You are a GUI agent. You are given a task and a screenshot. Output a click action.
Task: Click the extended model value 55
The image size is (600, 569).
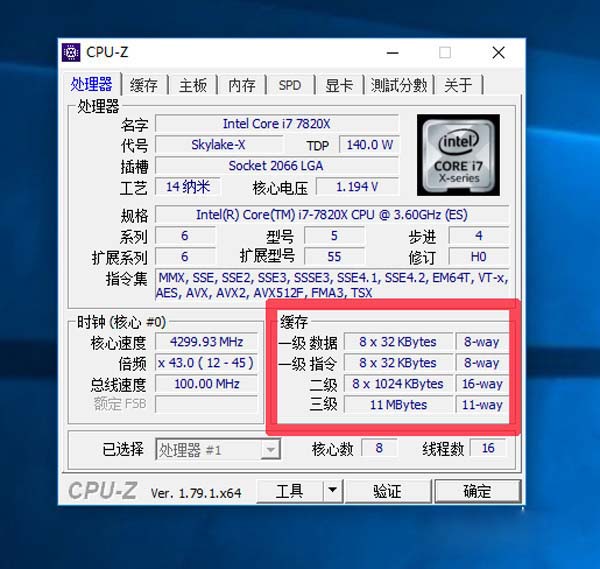click(334, 257)
